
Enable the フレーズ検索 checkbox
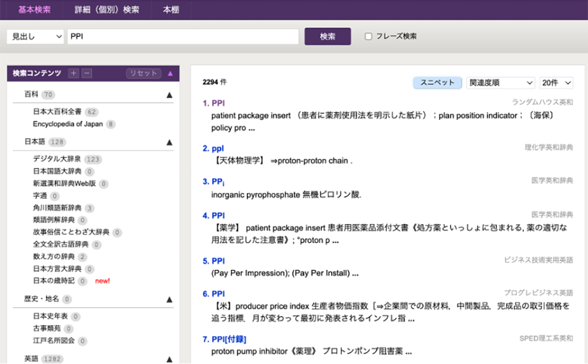click(x=368, y=36)
